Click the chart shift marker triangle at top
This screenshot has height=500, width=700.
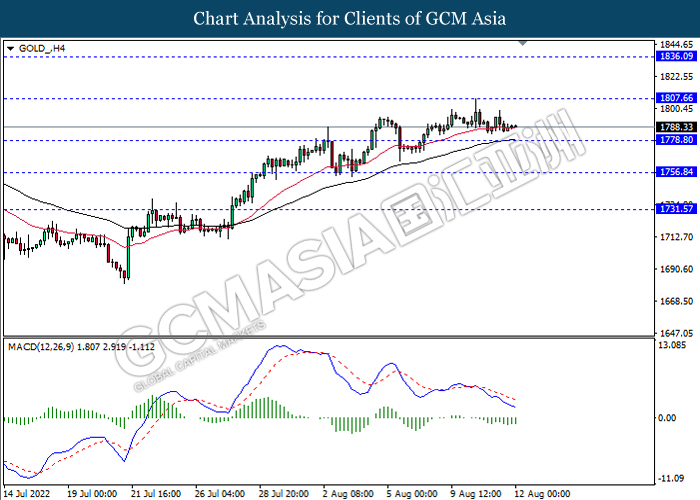click(x=523, y=43)
